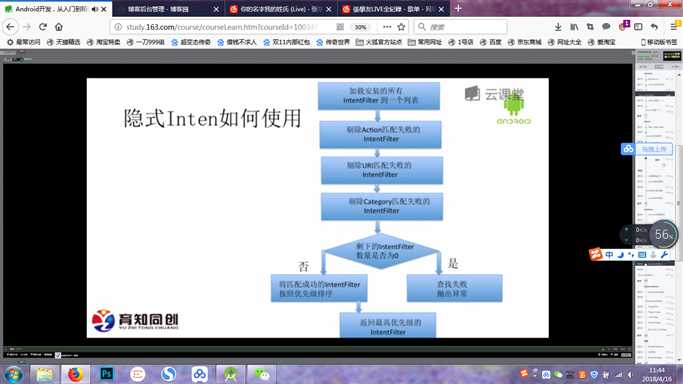The image size is (683, 384).
Task: Click the site information icon in address bar
Action: coord(118,27)
